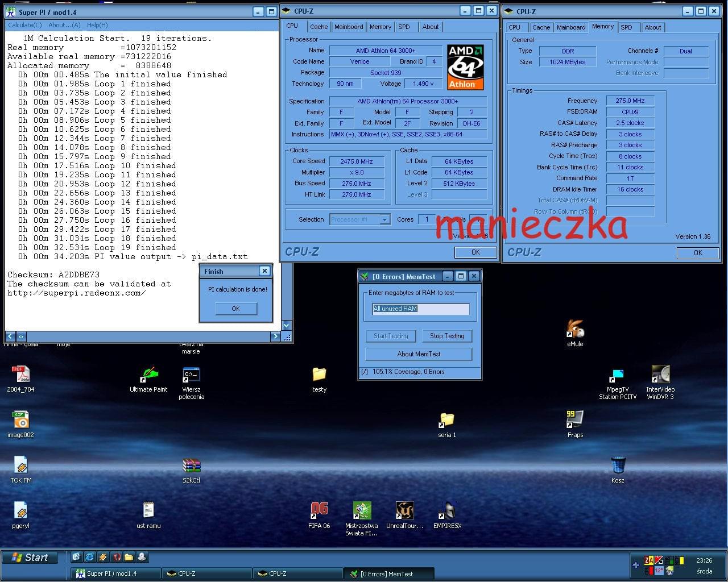Switch to MemTest taskbar button
The image size is (728, 582).
coord(388,573)
